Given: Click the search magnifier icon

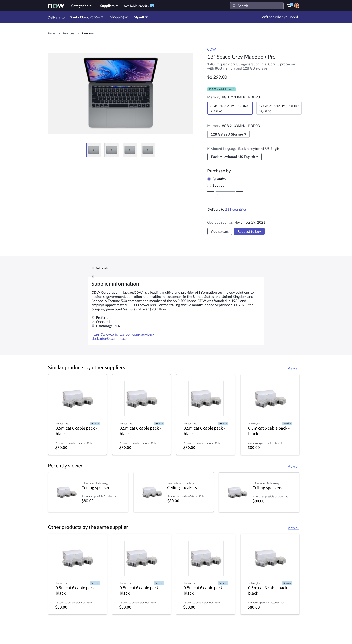Looking at the screenshot, I should tap(234, 6).
